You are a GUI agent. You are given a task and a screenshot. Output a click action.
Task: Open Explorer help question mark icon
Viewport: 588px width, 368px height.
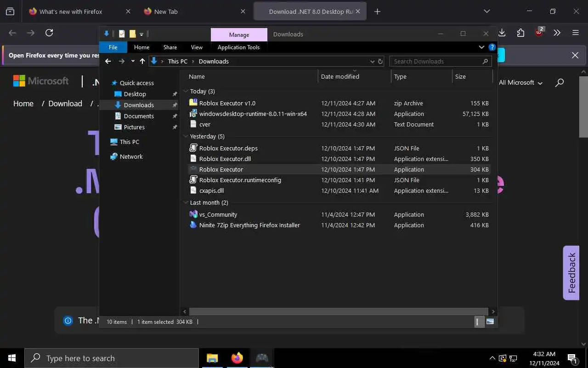492,47
